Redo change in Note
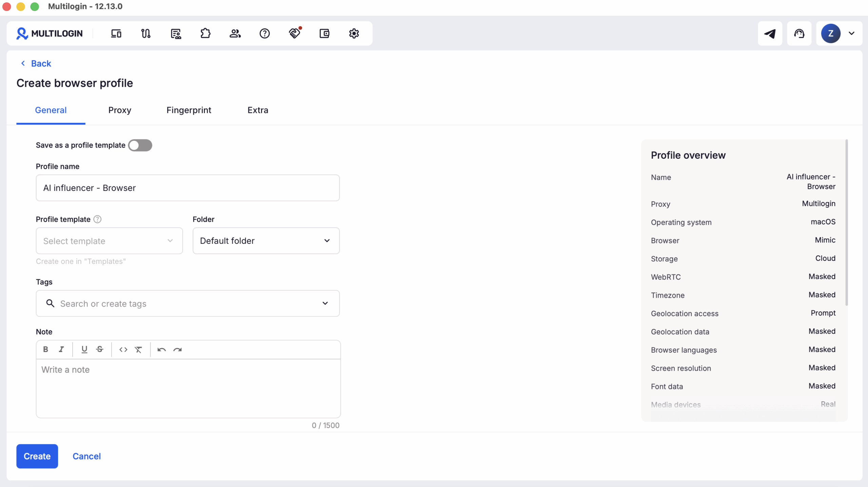The width and height of the screenshot is (868, 487). tap(178, 349)
